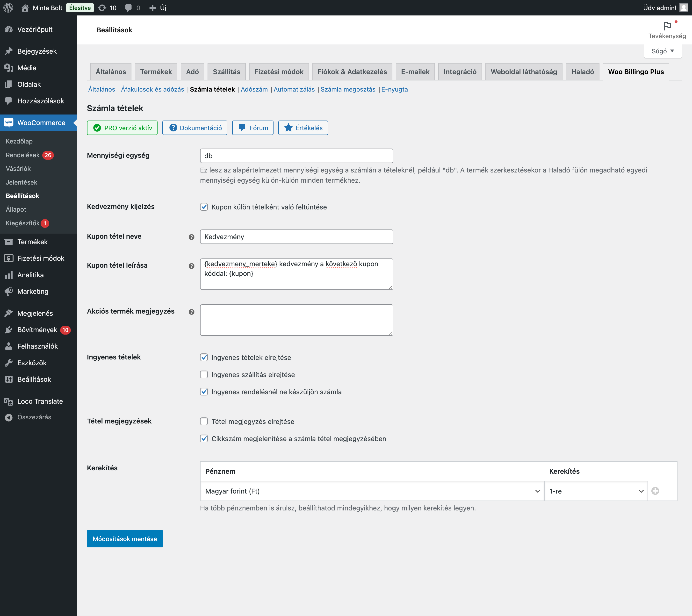Screen dimensions: 692x616
Task: Open the Fizetési módok tab
Action: tap(279, 72)
